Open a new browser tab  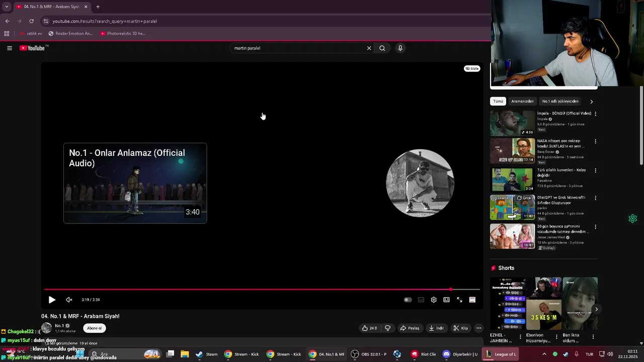pos(98,7)
